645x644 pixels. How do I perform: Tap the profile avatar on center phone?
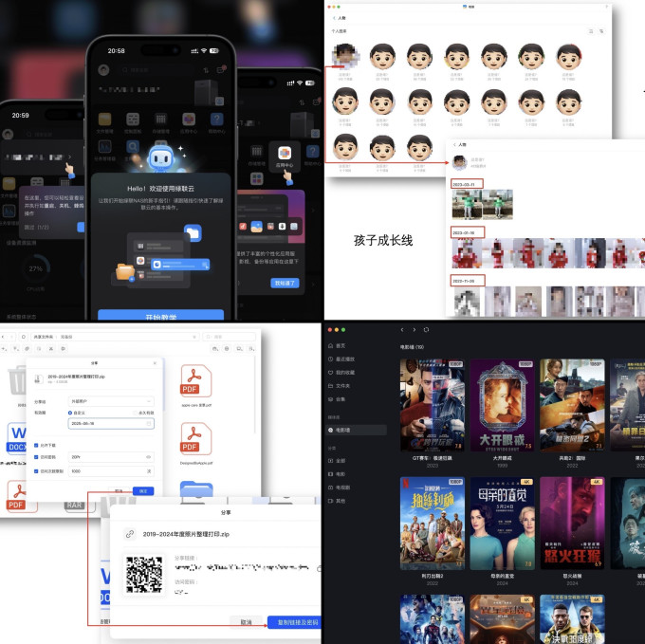click(x=103, y=70)
